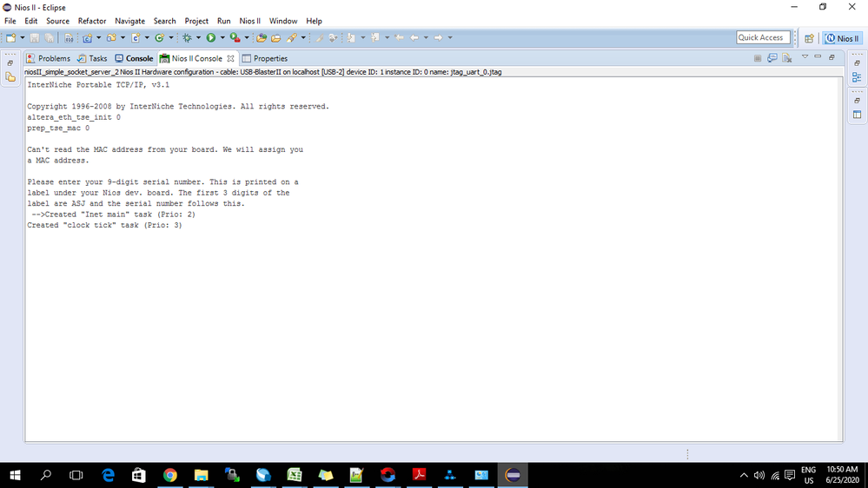The height and width of the screenshot is (488, 868).
Task: Minimize the console view panel
Action: click(x=818, y=57)
